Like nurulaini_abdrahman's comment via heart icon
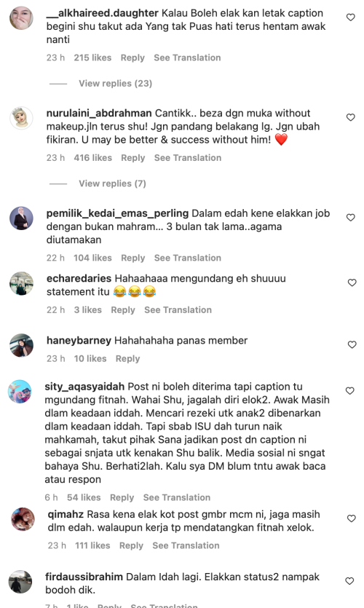 click(x=350, y=117)
